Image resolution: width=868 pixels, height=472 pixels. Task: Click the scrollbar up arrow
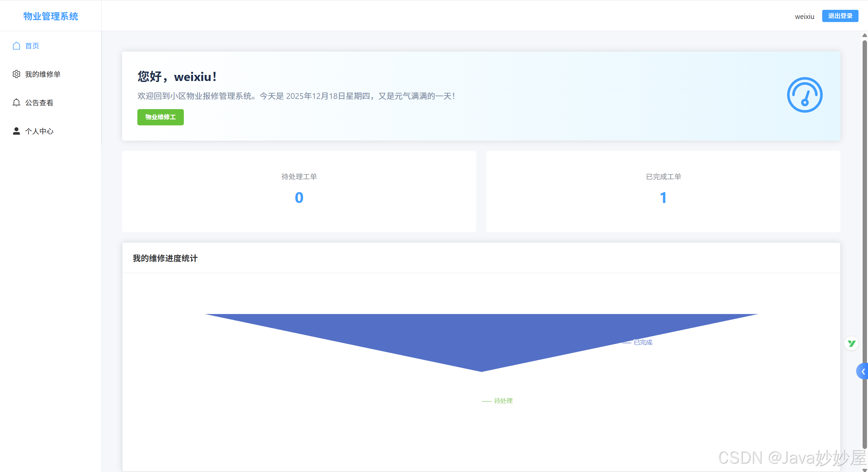tap(865, 35)
